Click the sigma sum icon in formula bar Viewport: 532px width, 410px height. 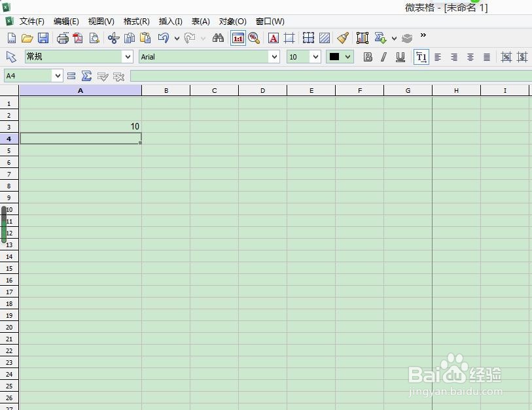[87, 76]
